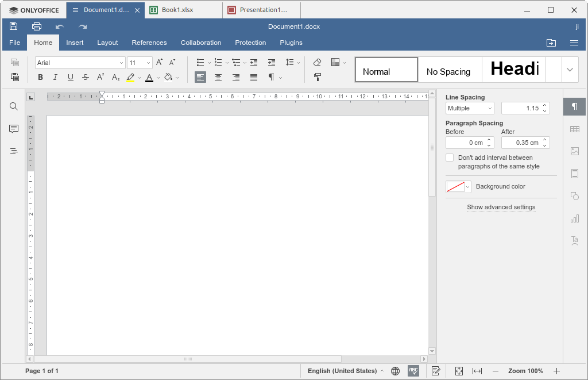Toggle Bold formatting
Viewport: 588px width, 380px height.
(x=40, y=77)
